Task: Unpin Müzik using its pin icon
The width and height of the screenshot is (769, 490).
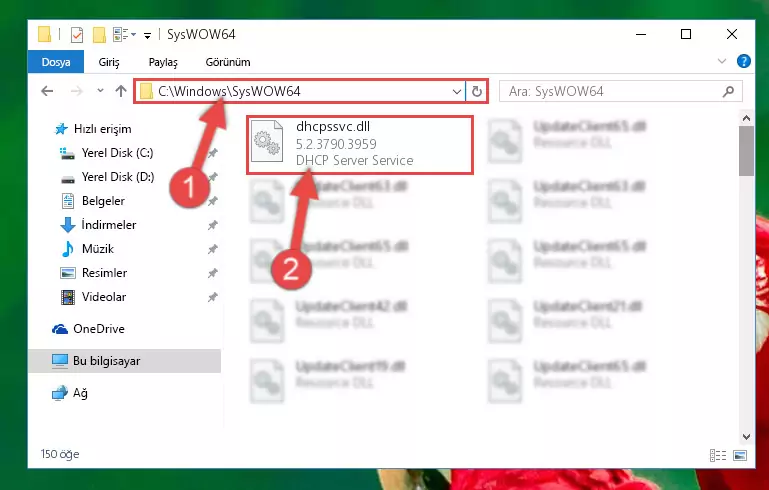Action: tap(212, 249)
